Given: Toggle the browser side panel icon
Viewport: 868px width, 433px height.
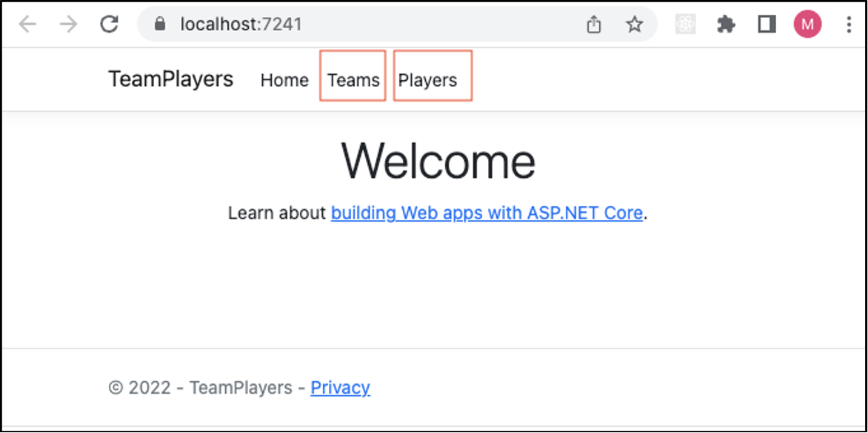Looking at the screenshot, I should (x=767, y=24).
